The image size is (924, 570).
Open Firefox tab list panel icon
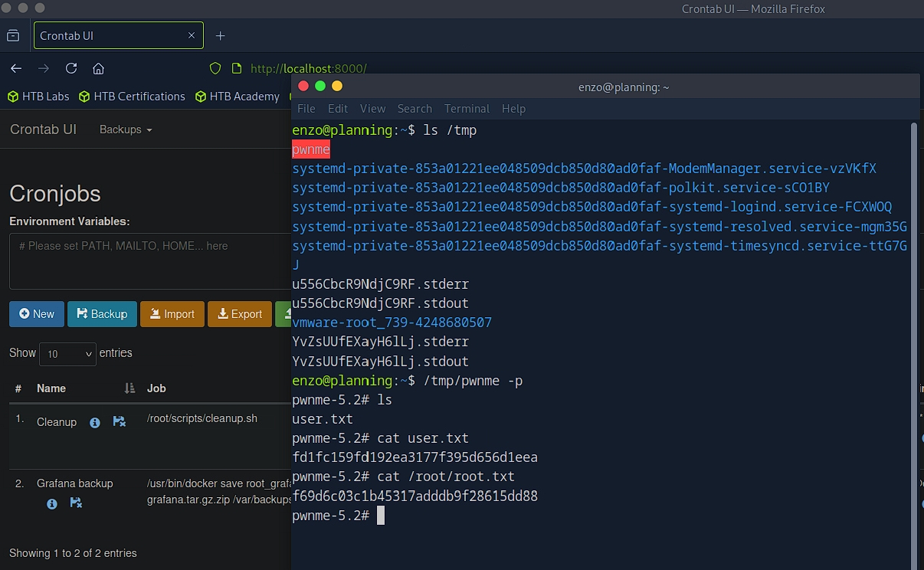13,36
